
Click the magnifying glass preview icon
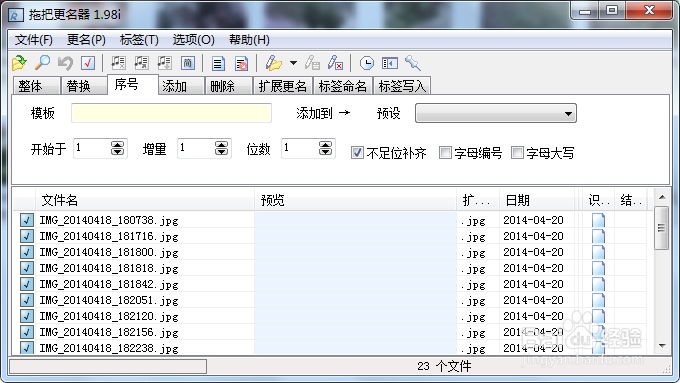click(x=42, y=63)
